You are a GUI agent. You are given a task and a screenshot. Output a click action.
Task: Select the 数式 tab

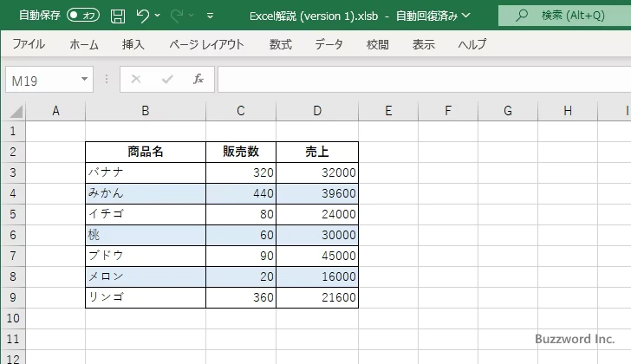pos(281,44)
